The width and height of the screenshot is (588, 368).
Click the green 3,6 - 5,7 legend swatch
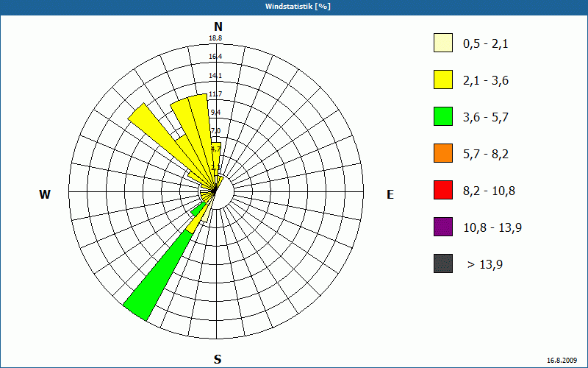443,116
